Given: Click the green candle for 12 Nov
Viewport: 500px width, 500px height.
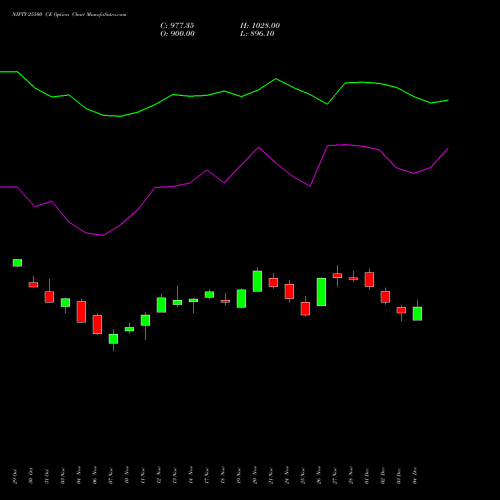Looking at the screenshot, I should [x=161, y=305].
